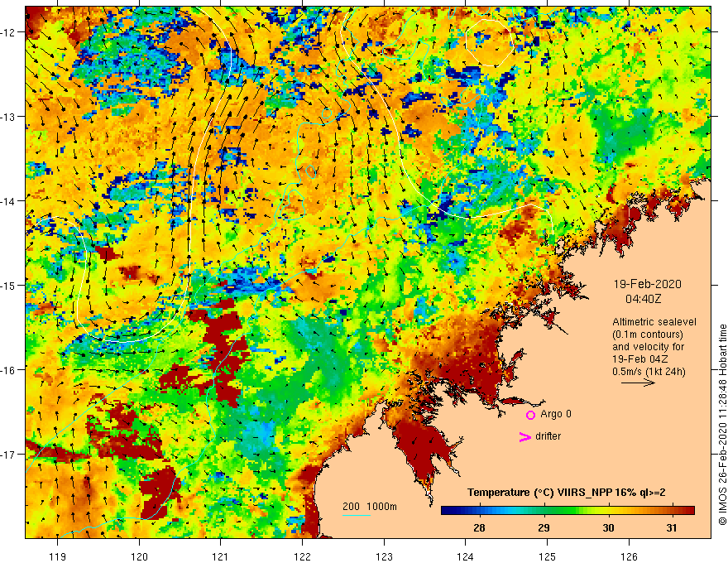Click longitude axis label '121'
Viewport: 728px width, 563px height.
[221, 556]
